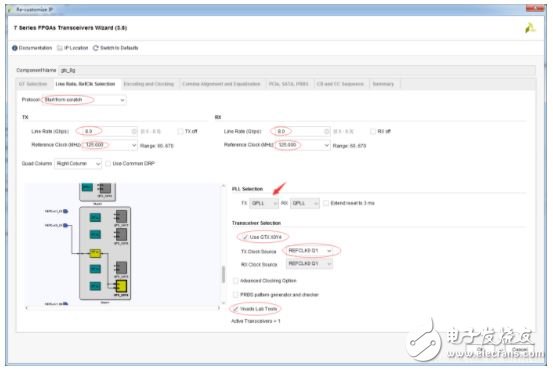
Task: Click the Transceiver Selection heading
Action: [x=256, y=223]
